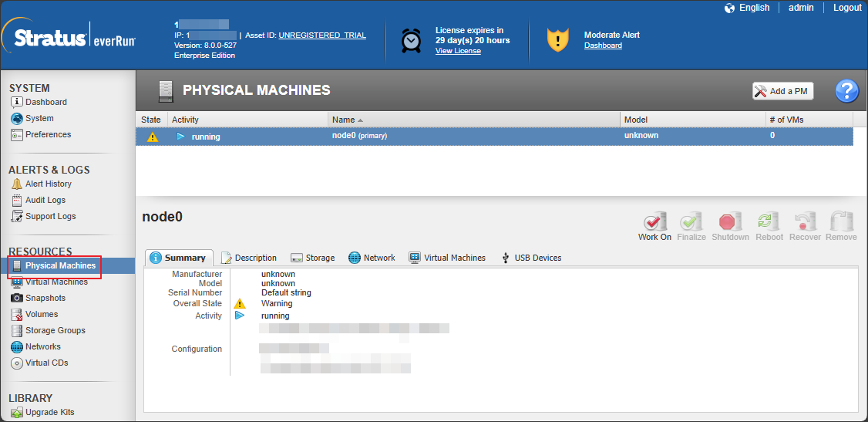868x422 pixels.
Task: Switch to the Storage tab
Action: click(x=313, y=258)
